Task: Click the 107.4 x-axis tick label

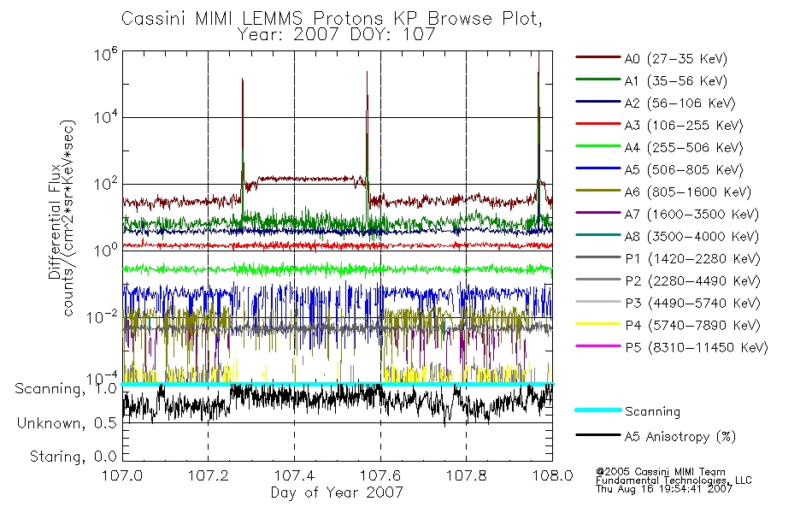Action: coord(294,475)
